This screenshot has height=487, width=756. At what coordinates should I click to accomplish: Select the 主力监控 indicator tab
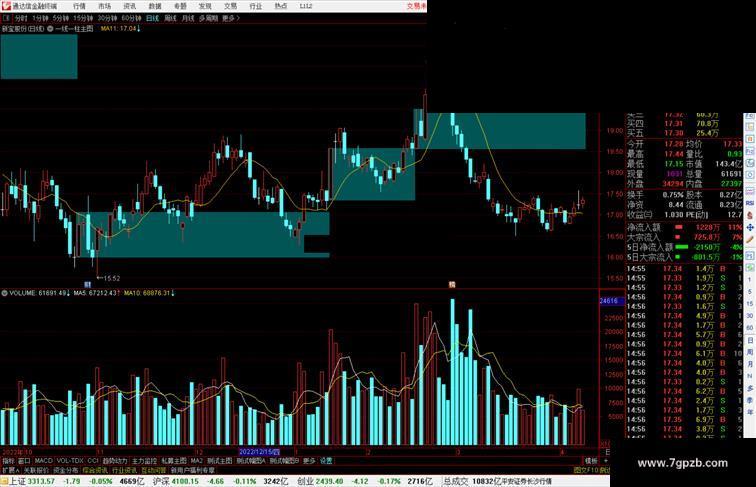(144, 461)
